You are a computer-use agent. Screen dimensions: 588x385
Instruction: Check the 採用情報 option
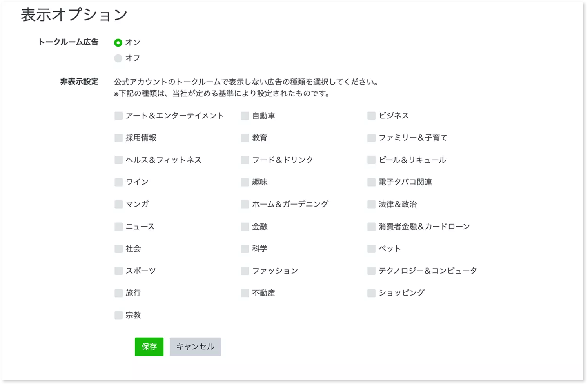118,138
